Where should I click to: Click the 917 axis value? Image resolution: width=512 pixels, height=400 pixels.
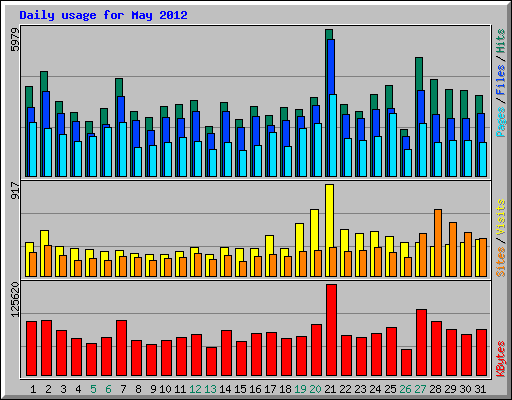15,190
